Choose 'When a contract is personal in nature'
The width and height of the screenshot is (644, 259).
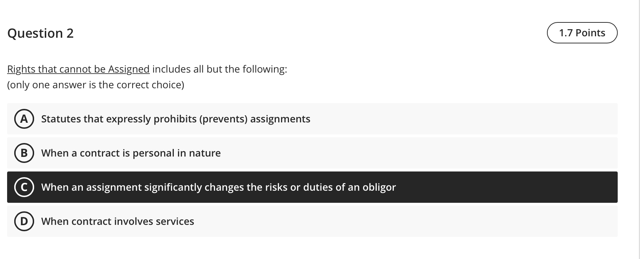coord(131,153)
